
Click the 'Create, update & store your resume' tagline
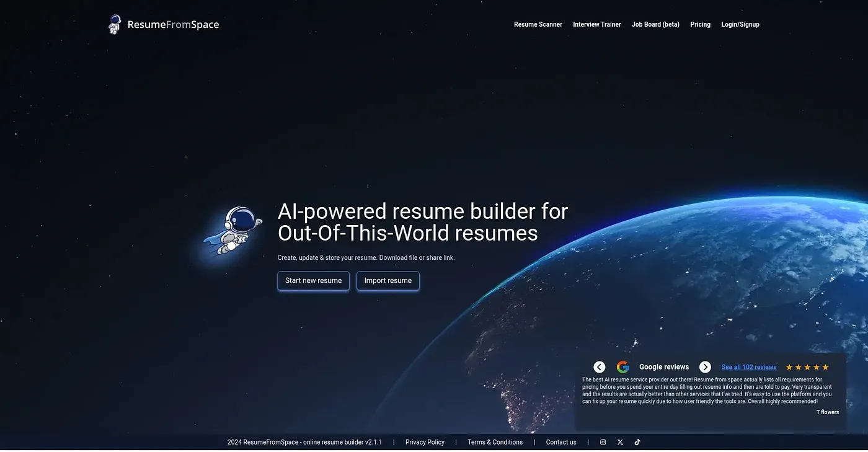coord(366,257)
